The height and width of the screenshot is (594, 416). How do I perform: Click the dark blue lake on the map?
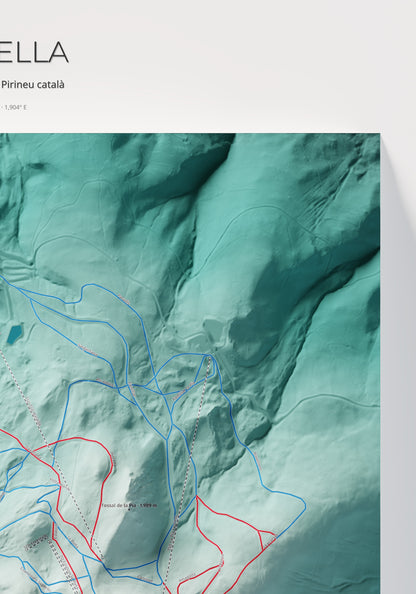point(15,334)
